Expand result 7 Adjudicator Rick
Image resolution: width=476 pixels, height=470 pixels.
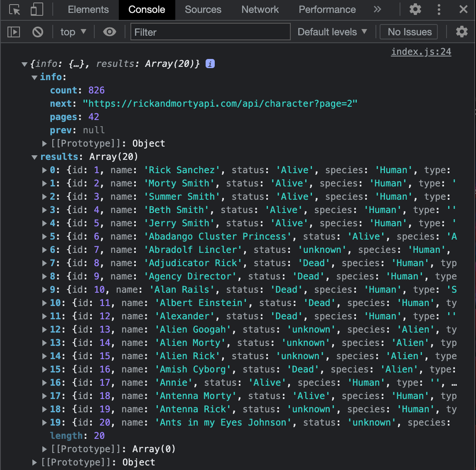tap(44, 263)
